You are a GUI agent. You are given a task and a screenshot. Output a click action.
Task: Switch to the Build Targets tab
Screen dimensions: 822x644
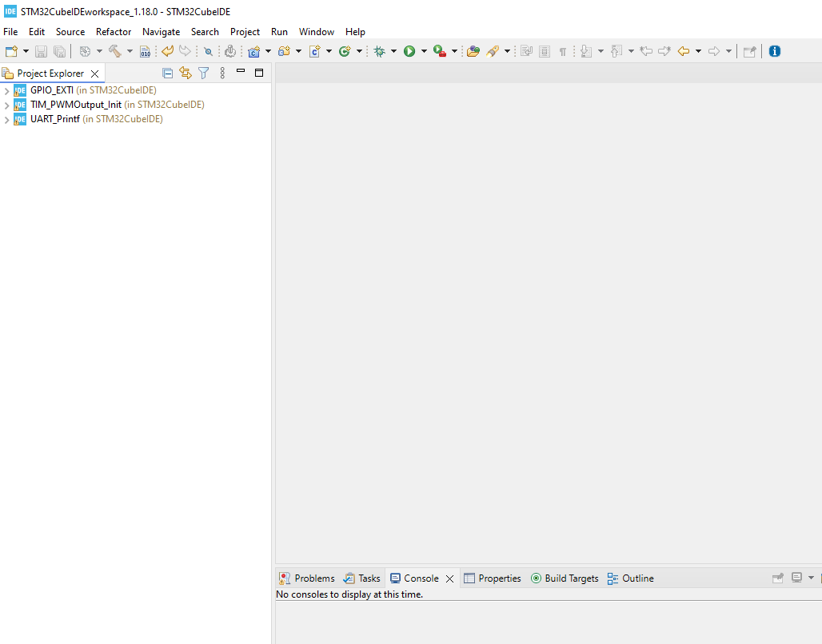[x=565, y=578]
